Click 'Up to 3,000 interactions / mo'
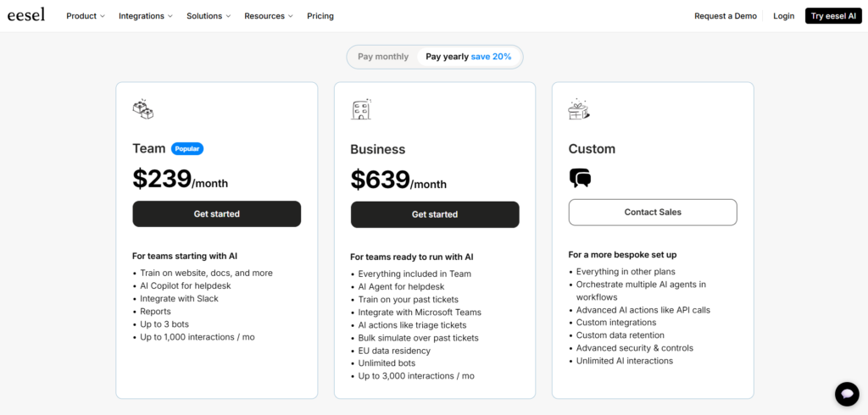868x415 pixels. click(x=415, y=376)
